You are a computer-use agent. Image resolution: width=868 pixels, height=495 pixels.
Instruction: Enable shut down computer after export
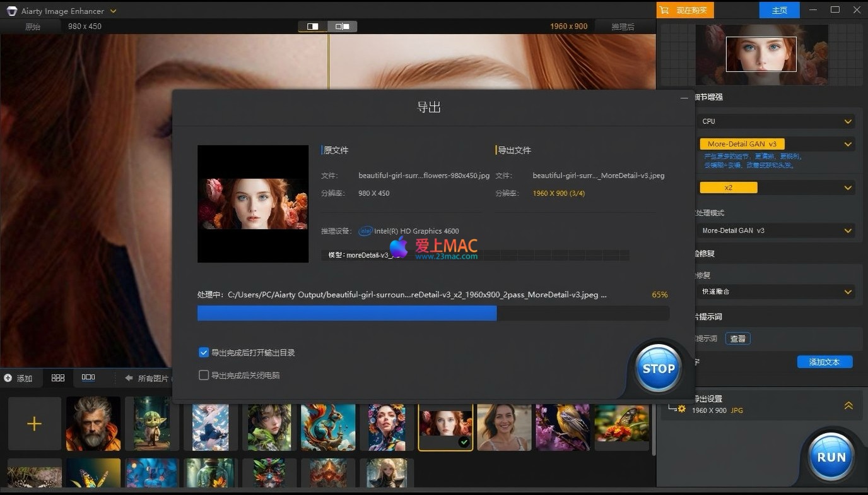click(204, 375)
